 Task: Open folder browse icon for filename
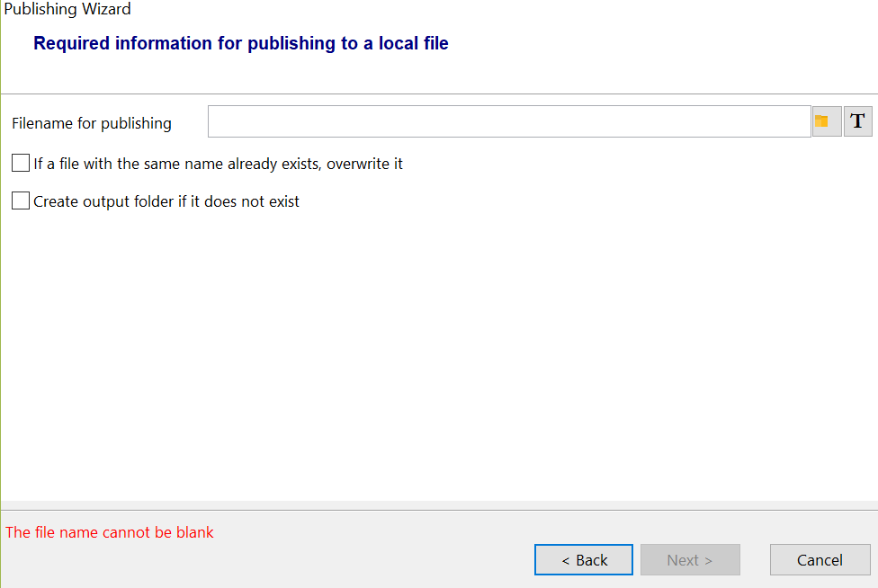pos(827,121)
